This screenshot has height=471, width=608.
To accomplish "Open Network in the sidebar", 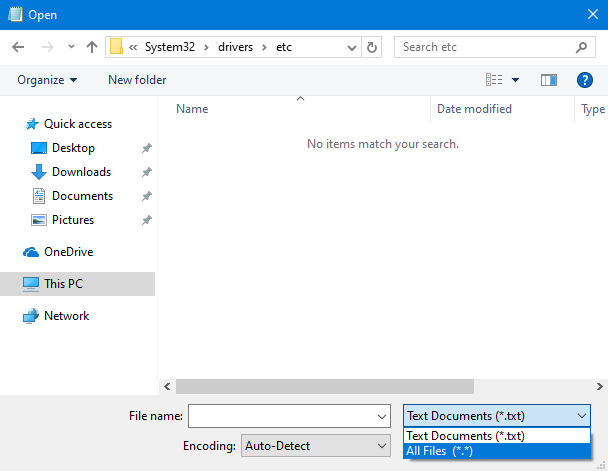I will (x=66, y=316).
